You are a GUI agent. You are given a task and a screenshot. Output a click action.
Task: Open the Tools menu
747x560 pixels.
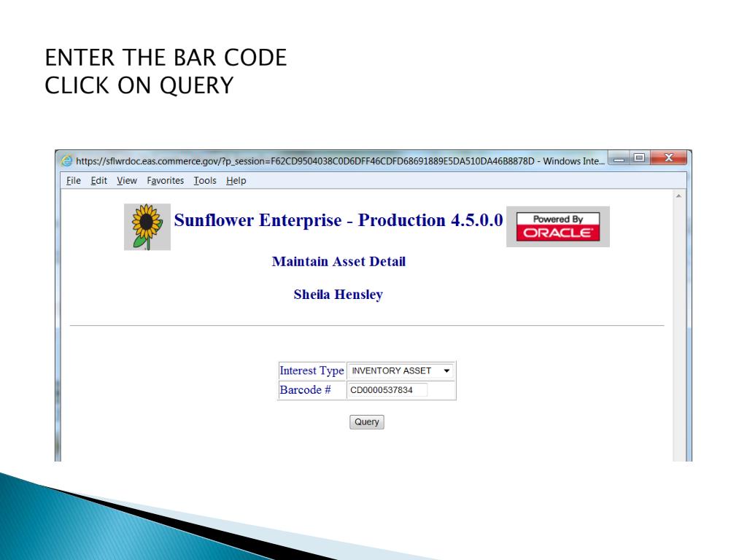(205, 181)
